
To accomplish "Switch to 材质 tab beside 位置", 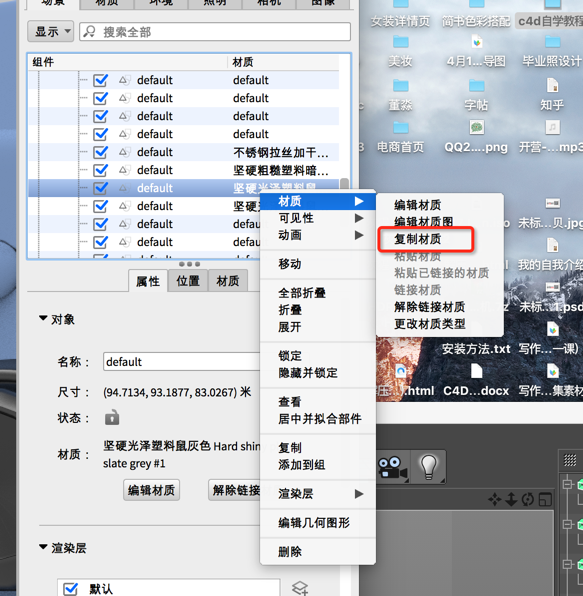I will click(228, 281).
